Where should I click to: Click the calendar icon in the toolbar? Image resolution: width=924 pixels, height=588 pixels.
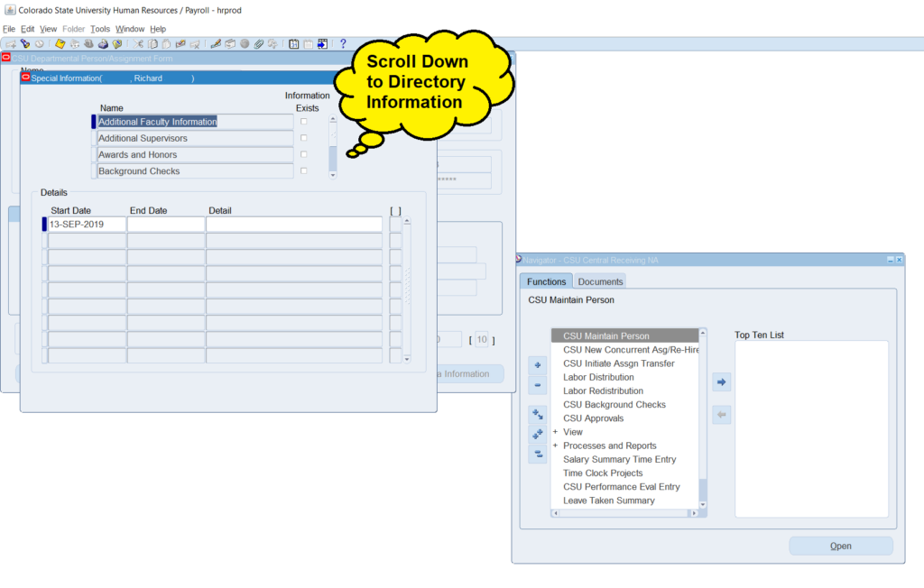[x=294, y=43]
